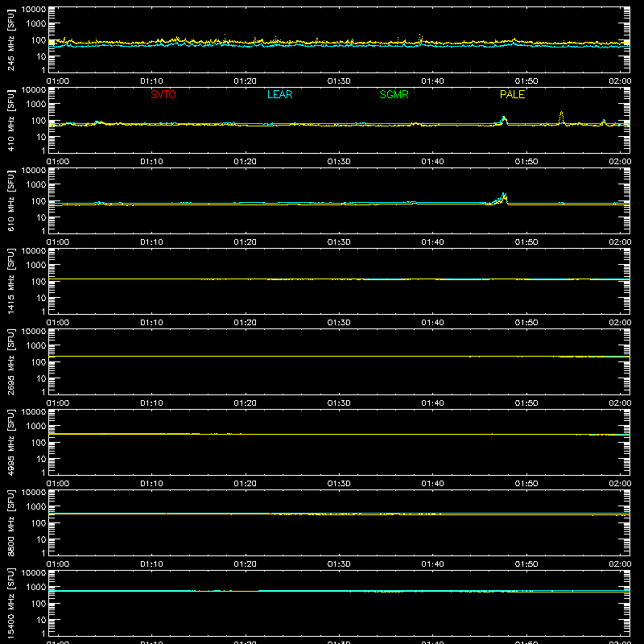This screenshot has width=644, height=644.
Task: Select the 4995 MHz [SFU] axis label
Action: (11, 442)
